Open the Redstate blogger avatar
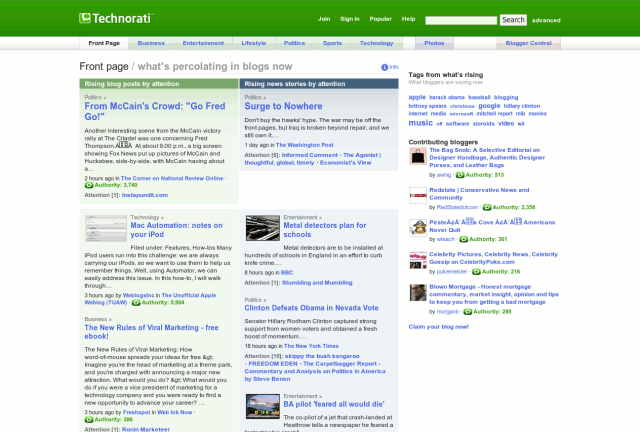 point(418,196)
